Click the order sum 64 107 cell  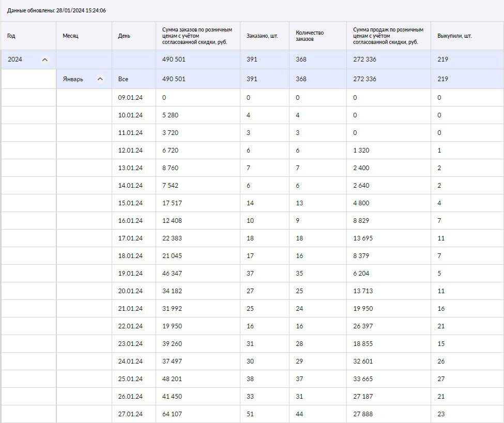tap(198, 414)
